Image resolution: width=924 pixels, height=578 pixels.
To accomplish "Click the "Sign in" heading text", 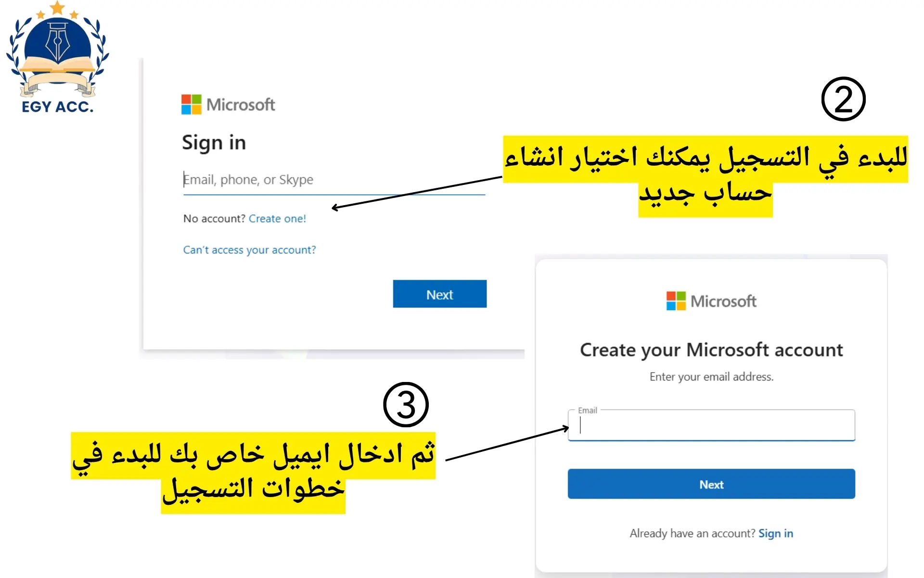I will (214, 143).
